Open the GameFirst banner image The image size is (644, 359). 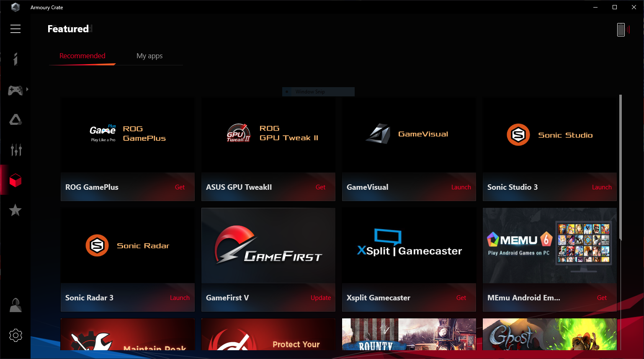click(268, 245)
